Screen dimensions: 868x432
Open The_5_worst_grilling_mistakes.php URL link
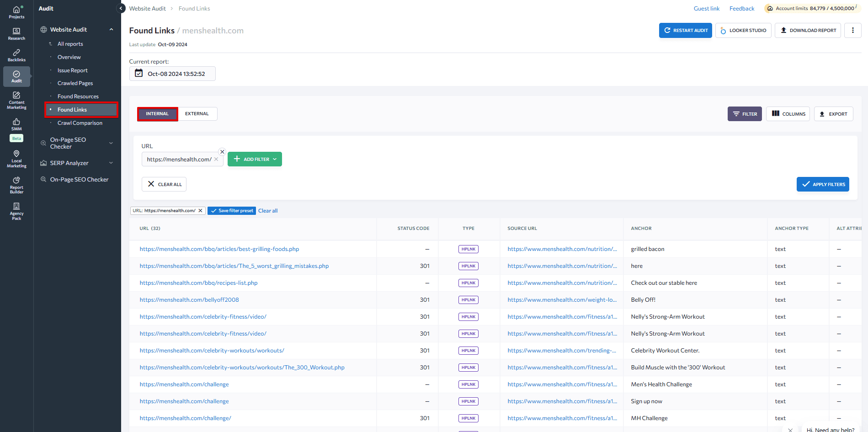pos(234,266)
